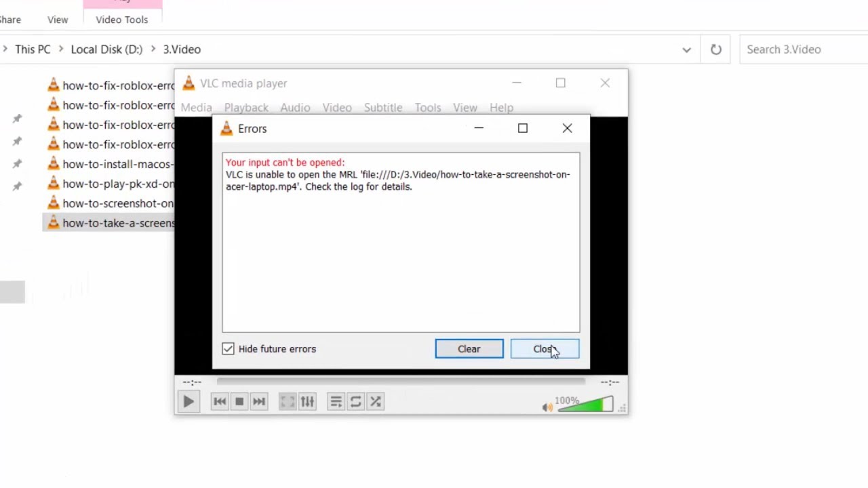868x488 pixels.
Task: Click 3.Video in the address path
Action: point(182,49)
